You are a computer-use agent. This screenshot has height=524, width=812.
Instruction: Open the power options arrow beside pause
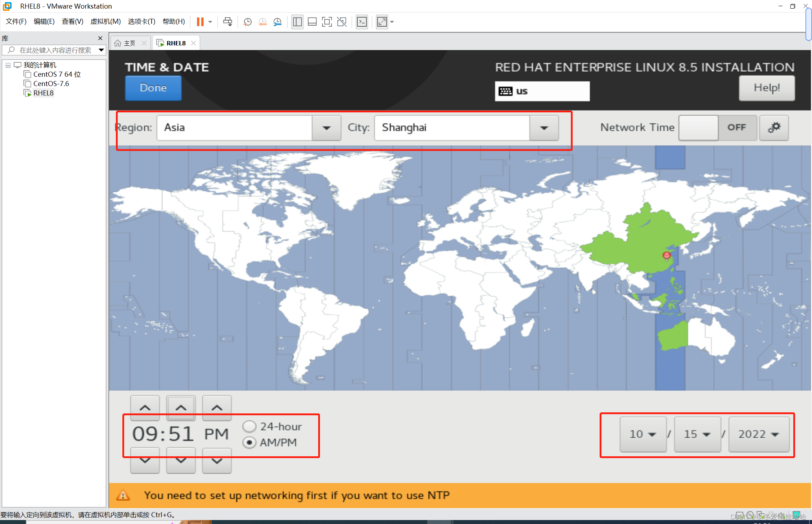[x=210, y=22]
